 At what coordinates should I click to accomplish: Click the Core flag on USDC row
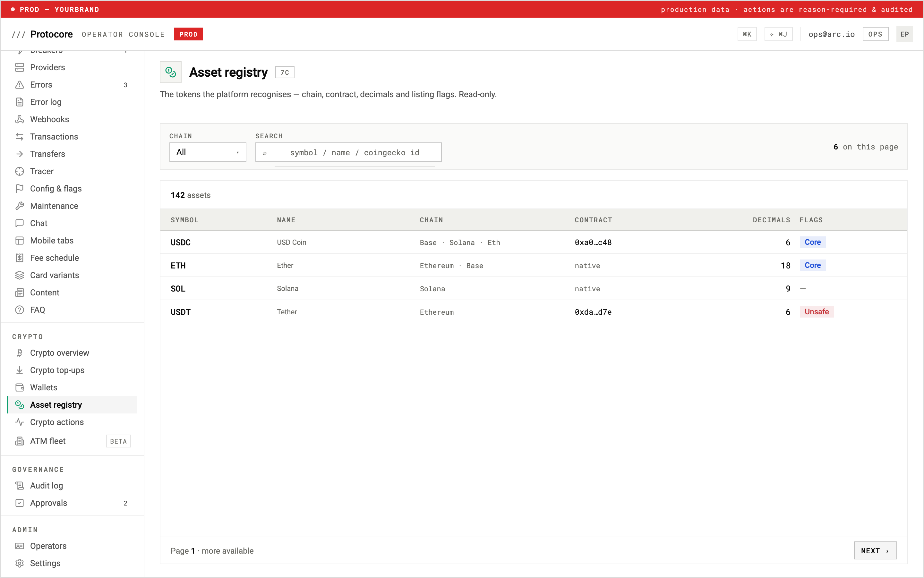click(813, 242)
